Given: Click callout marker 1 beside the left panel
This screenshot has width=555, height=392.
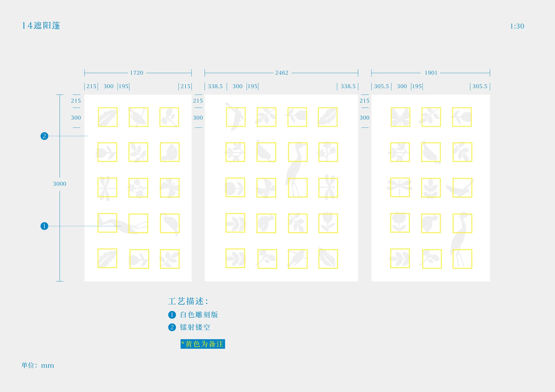Looking at the screenshot, I should coord(44,226).
